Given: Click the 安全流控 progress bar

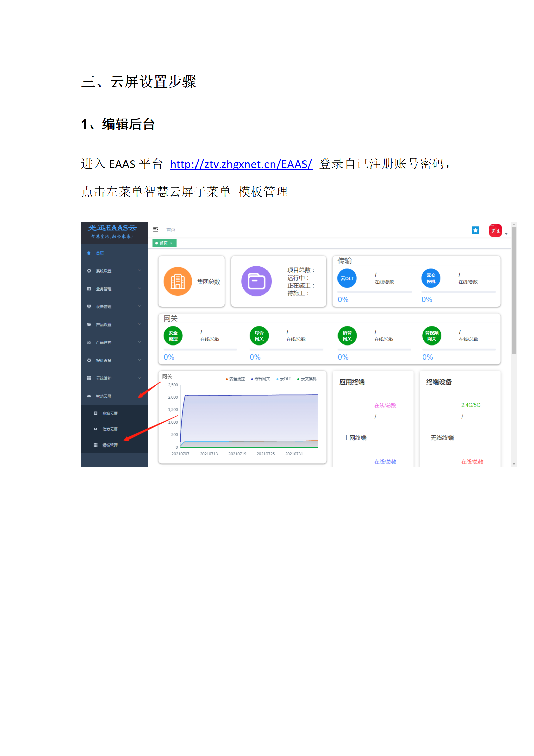Looking at the screenshot, I should coord(200,350).
